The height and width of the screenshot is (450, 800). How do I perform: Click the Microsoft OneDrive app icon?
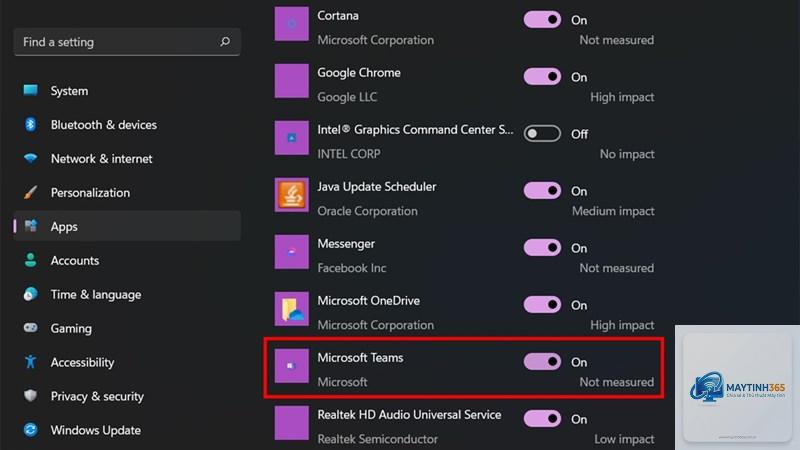(291, 309)
